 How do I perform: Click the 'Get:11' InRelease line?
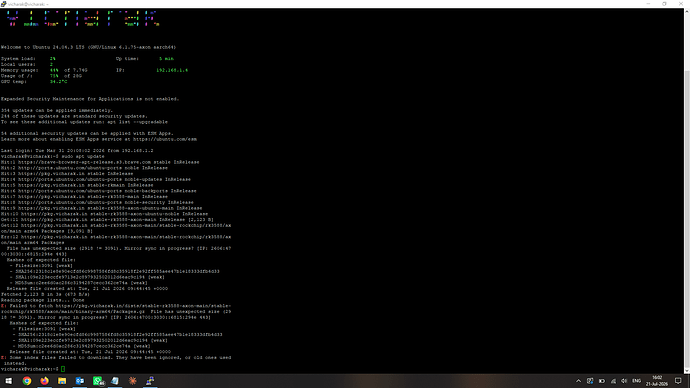(x=107, y=220)
